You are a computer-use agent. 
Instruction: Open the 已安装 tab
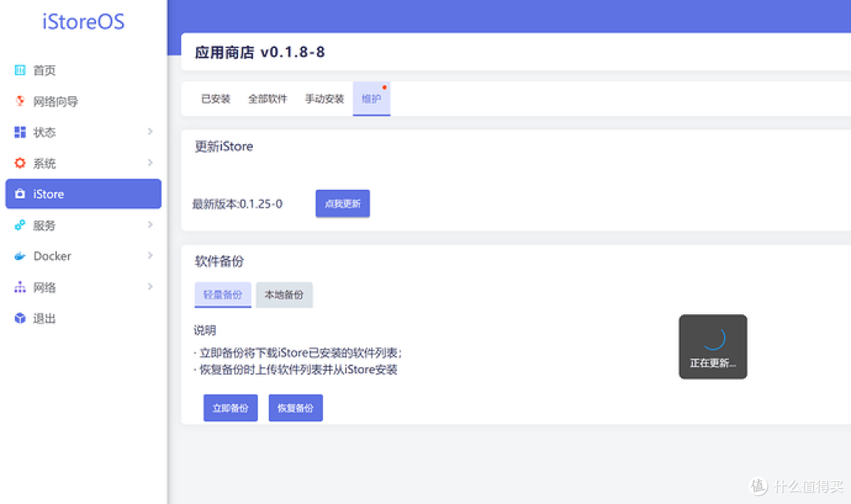(215, 98)
